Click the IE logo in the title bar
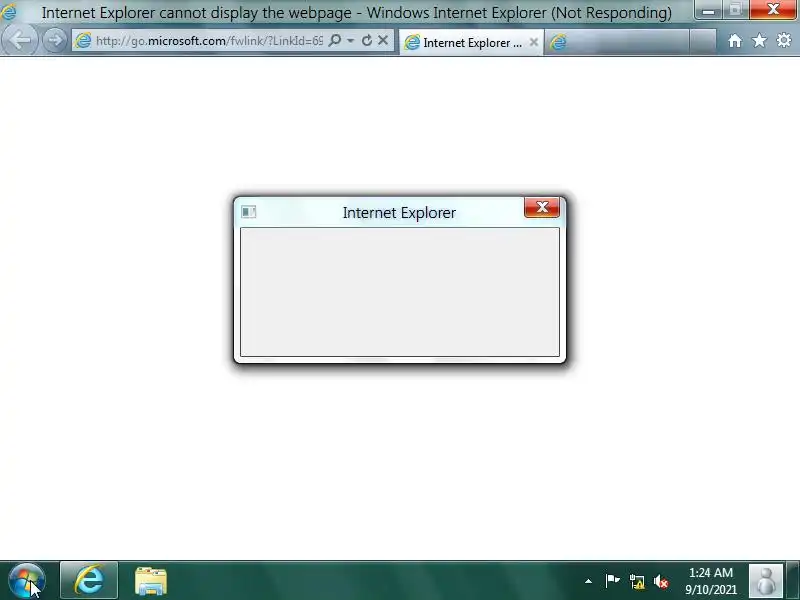Screen dimensions: 800x600 tap(9, 12)
